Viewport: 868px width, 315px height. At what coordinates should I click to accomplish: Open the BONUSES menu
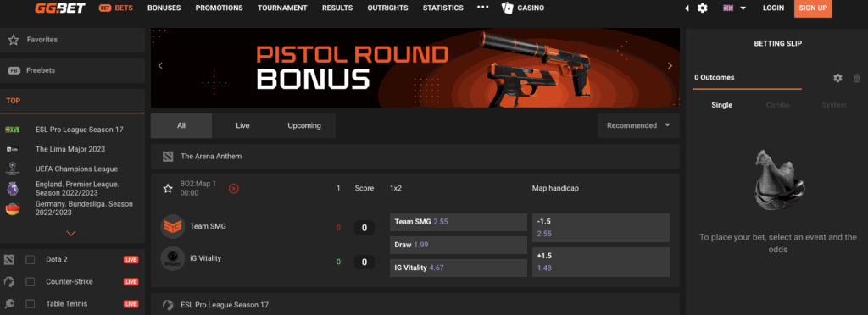[164, 8]
